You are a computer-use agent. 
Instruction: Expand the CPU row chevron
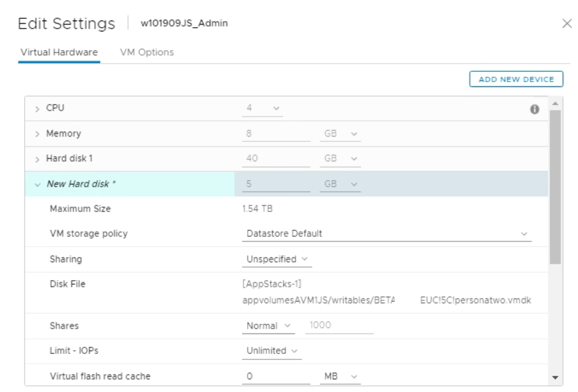pyautogui.click(x=37, y=109)
